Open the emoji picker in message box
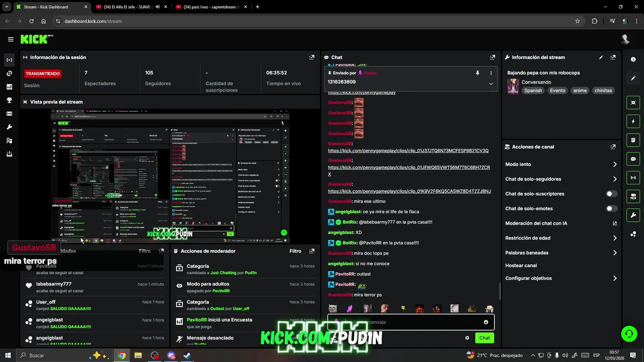Image resolution: width=644 pixels, height=362 pixels. (x=486, y=322)
